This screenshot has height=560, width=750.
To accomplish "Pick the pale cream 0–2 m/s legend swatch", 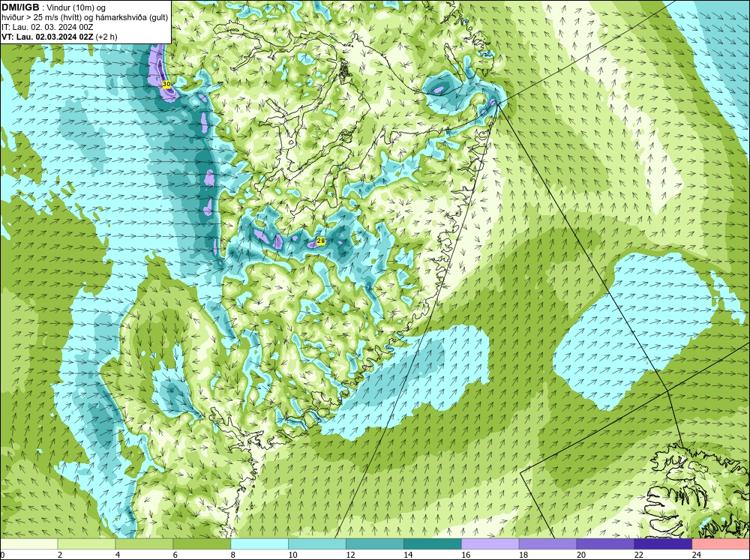I will (x=28, y=544).
